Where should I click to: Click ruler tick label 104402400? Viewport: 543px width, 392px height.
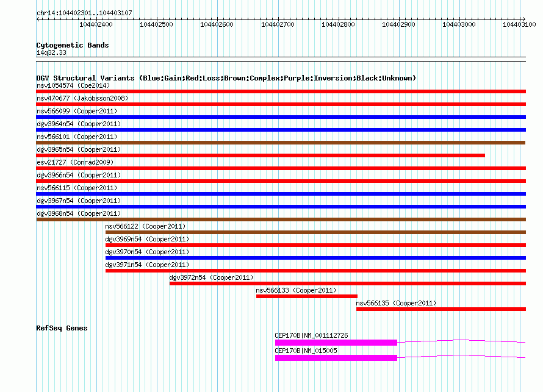coord(96,24)
